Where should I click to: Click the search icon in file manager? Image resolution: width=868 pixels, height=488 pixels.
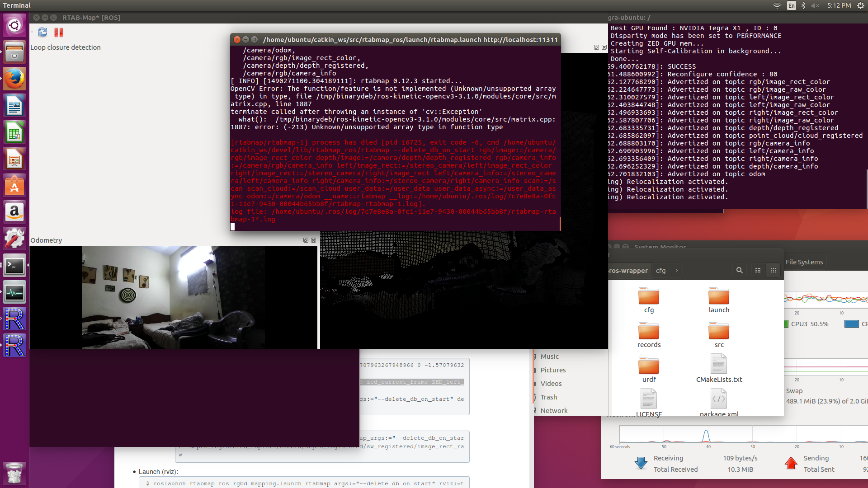[x=739, y=270]
